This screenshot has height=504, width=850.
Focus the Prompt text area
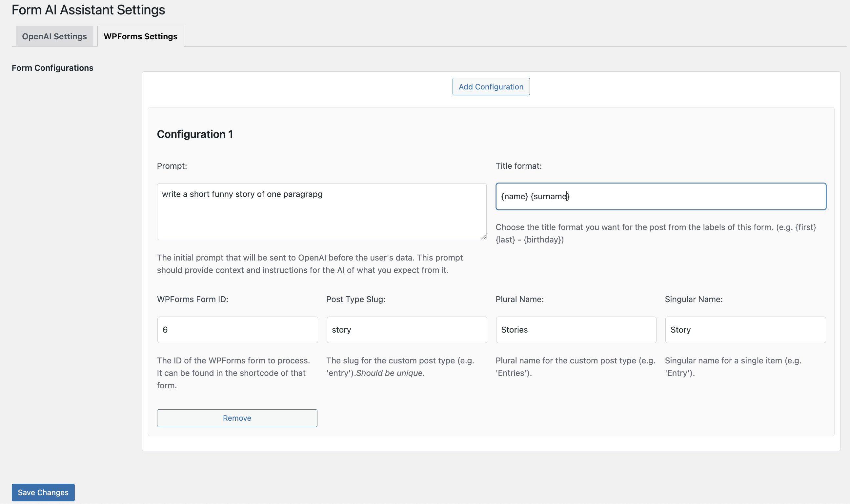coord(321,212)
